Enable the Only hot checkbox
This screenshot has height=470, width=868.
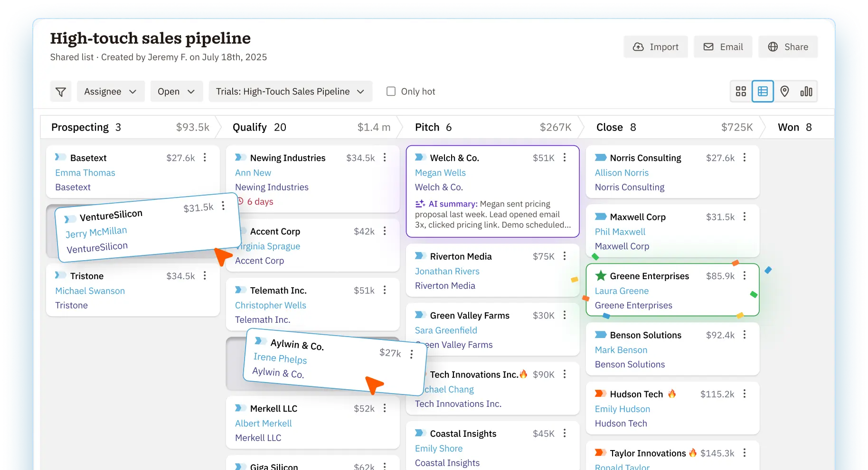(391, 92)
